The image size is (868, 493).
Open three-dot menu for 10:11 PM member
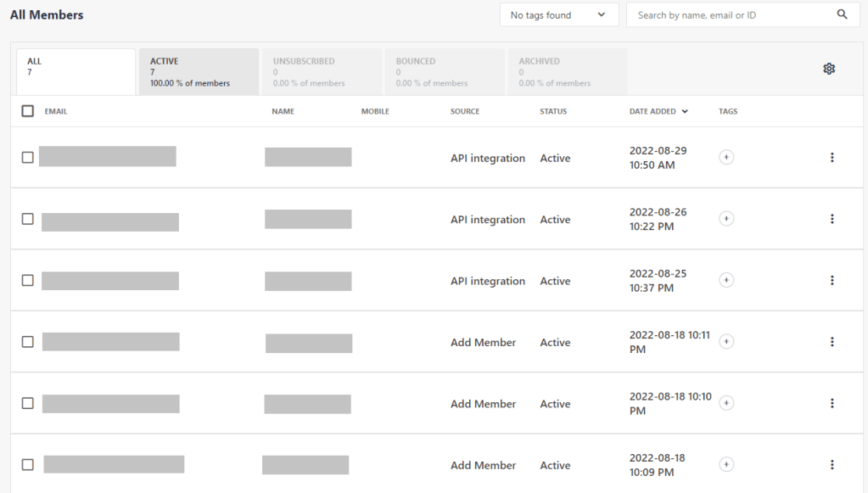pyautogui.click(x=832, y=342)
